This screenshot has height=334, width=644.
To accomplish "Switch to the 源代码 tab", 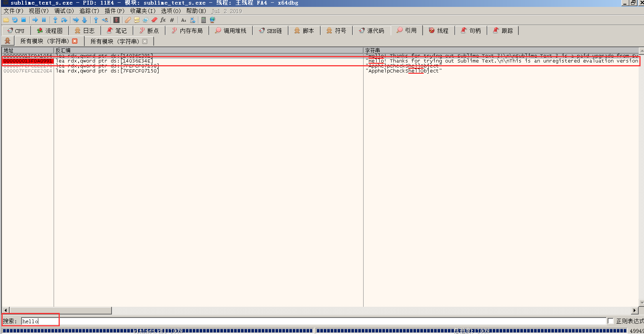I will pyautogui.click(x=372, y=31).
